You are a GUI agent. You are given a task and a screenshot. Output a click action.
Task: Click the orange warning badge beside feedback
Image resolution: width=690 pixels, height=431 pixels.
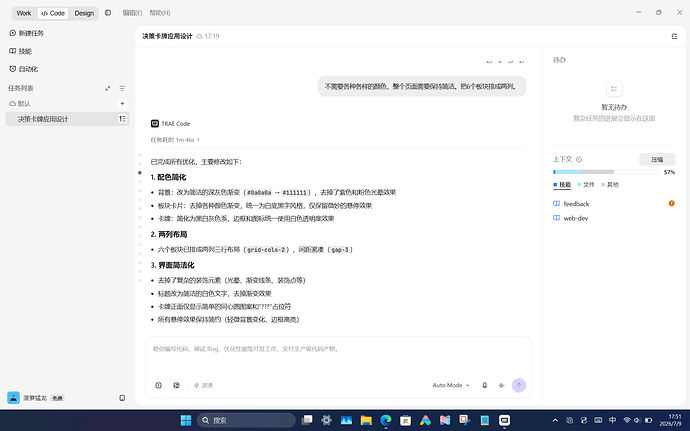tap(672, 203)
